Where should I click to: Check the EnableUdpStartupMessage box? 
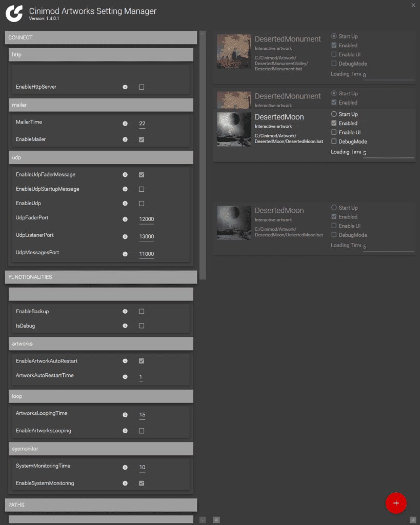[142, 189]
